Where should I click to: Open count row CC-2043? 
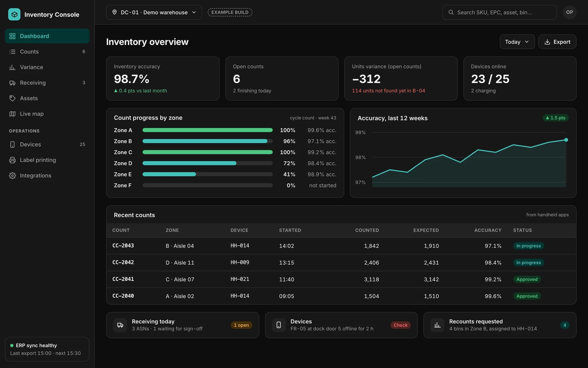click(341, 246)
